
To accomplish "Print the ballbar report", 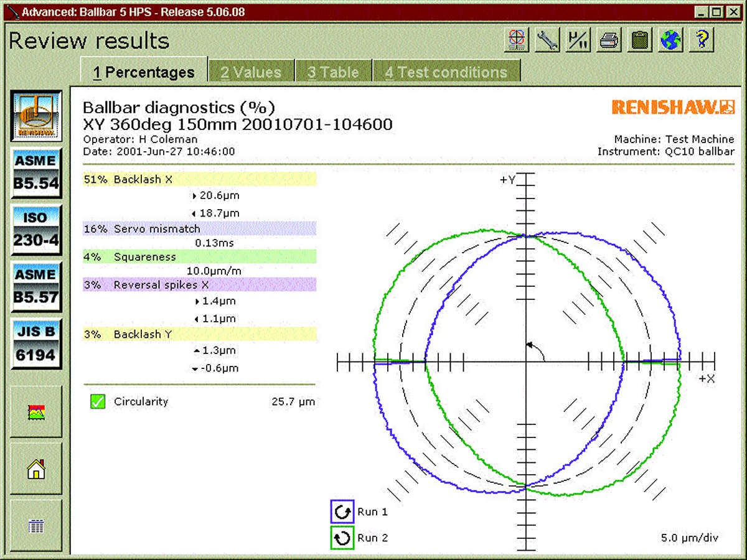I will coord(609,40).
